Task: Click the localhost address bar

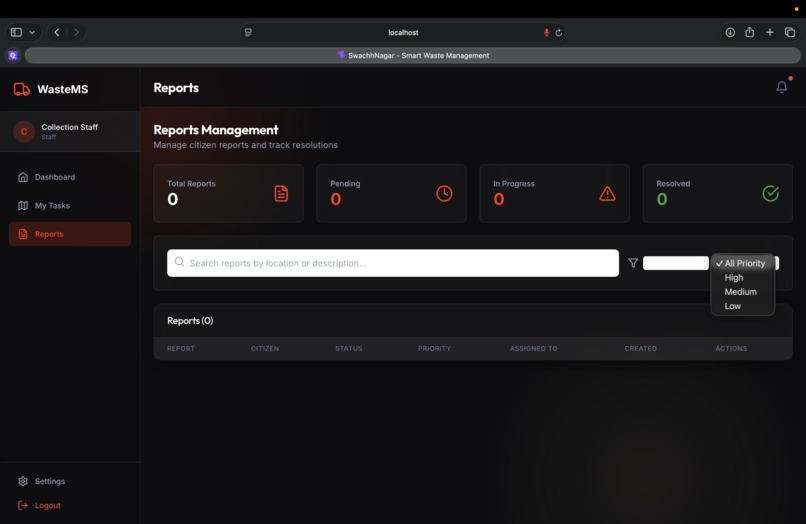Action: click(x=403, y=32)
